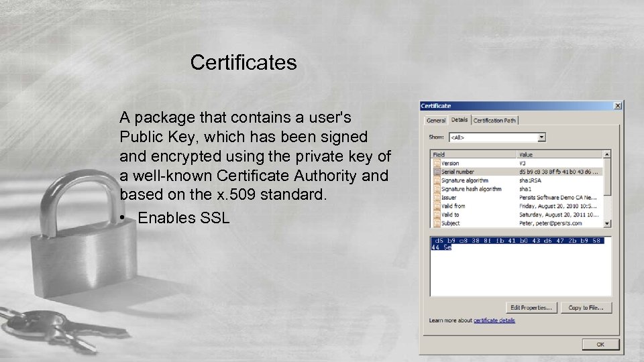Click the Valid from field icon
The height and width of the screenshot is (362, 644).
[437, 206]
